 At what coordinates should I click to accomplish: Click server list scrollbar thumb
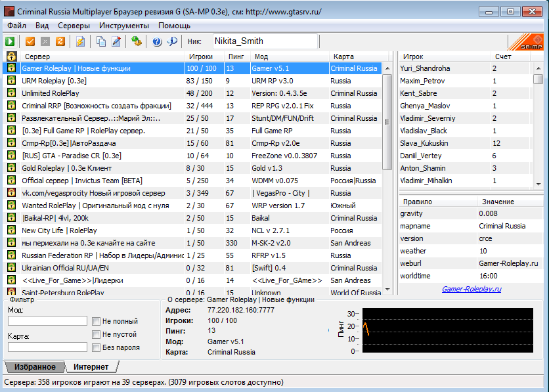pyautogui.click(x=387, y=121)
